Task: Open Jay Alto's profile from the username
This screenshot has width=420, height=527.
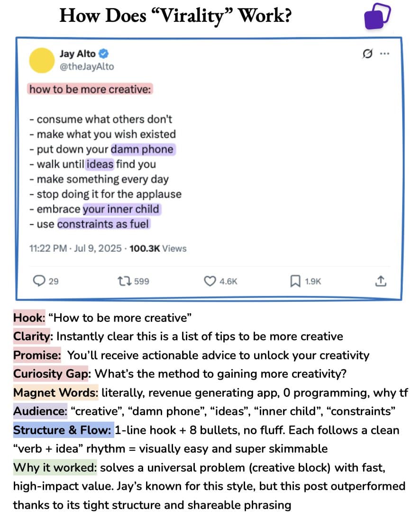Action: (x=77, y=54)
